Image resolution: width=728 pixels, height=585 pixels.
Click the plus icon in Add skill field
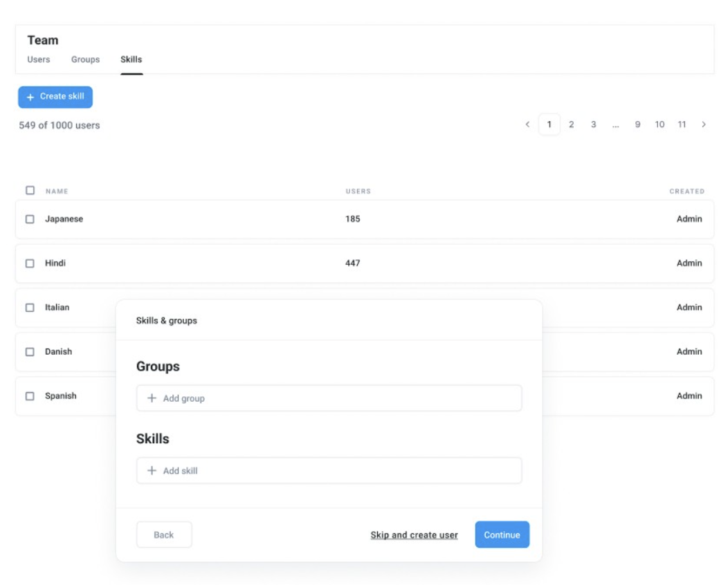(x=152, y=470)
